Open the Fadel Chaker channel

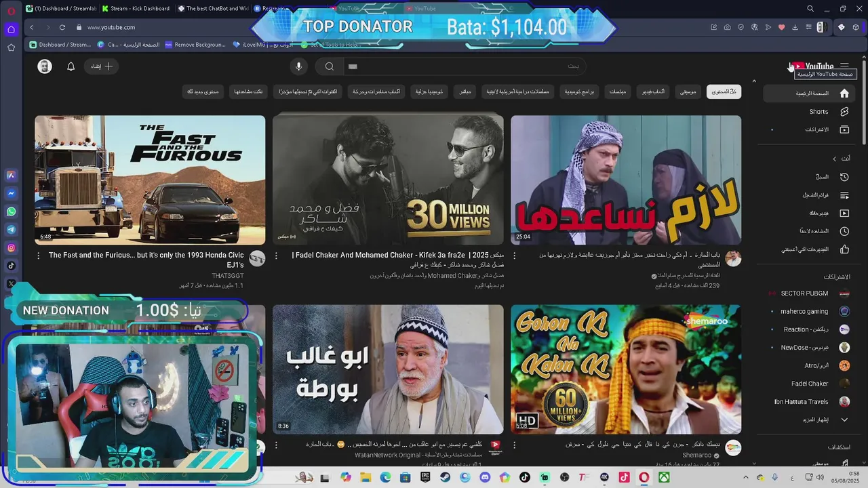(808, 384)
